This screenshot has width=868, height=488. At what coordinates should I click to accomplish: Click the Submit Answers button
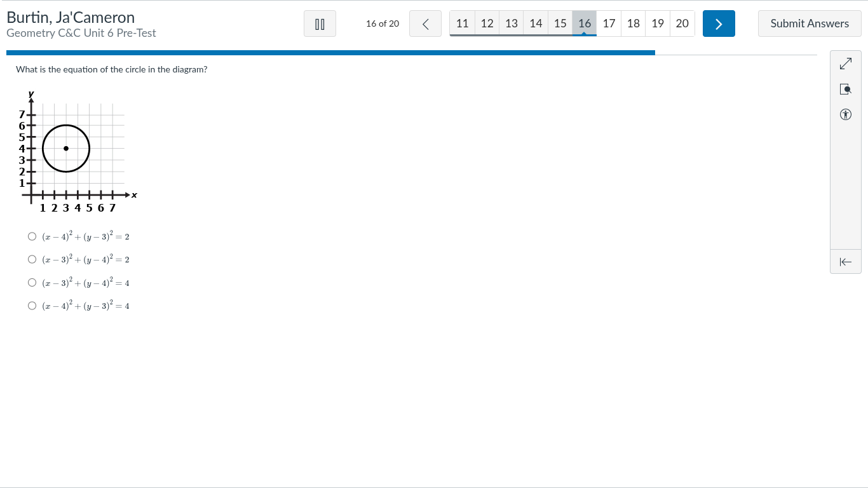(x=810, y=24)
